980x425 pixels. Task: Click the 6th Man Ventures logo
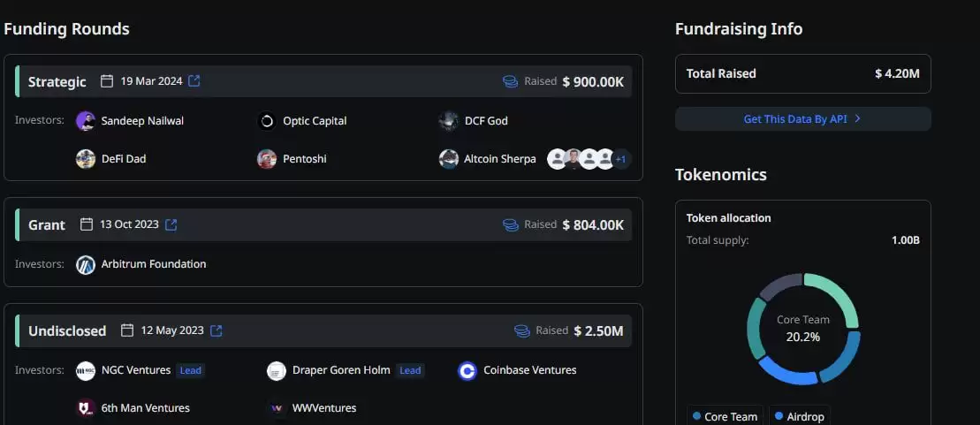[86, 408]
